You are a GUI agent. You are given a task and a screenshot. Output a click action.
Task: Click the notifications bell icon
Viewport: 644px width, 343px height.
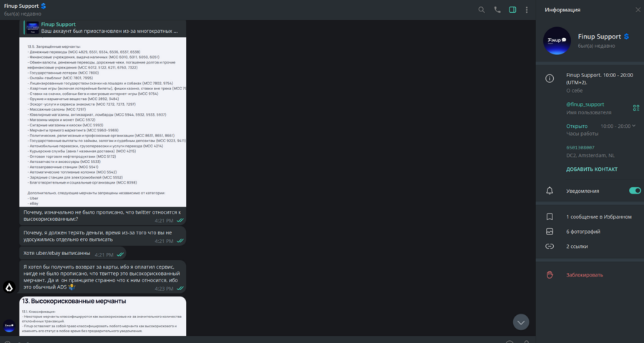click(x=550, y=191)
